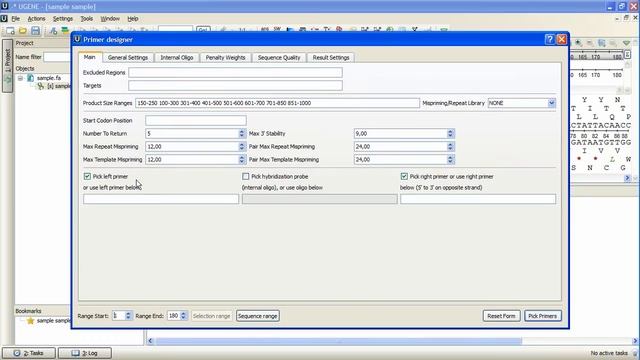This screenshot has height=360, width=640.
Task: Select the Main tab
Action: point(90,57)
